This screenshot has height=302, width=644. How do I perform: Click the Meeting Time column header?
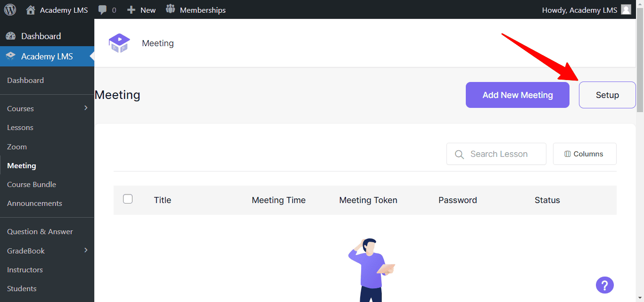click(x=279, y=200)
